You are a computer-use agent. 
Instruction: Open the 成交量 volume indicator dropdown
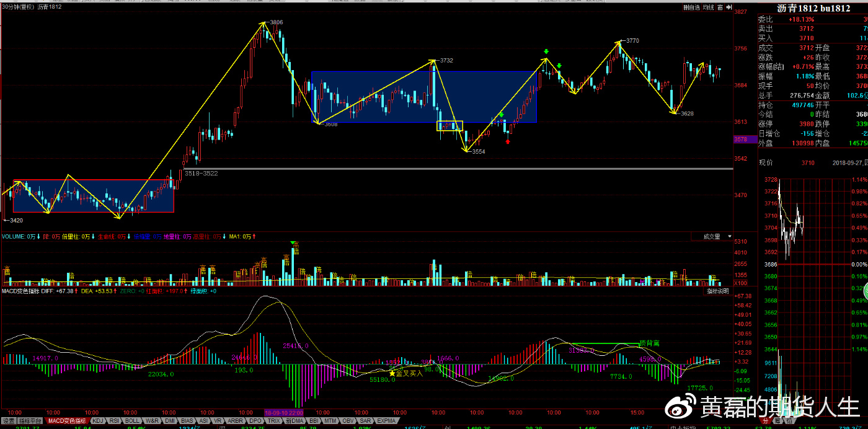[x=712, y=236]
